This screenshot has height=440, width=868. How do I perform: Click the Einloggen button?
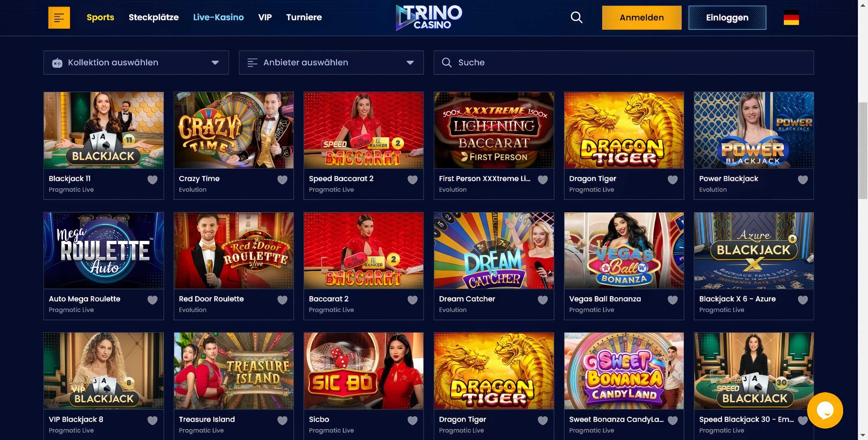[727, 17]
